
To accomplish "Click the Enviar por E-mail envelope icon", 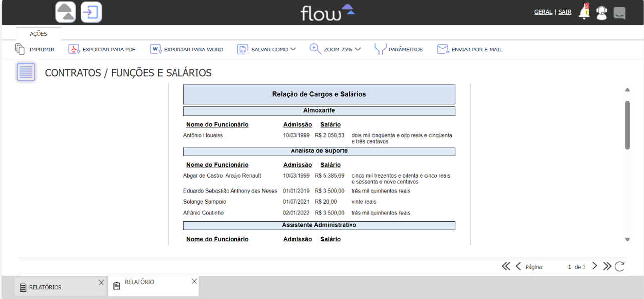I will coord(443,49).
